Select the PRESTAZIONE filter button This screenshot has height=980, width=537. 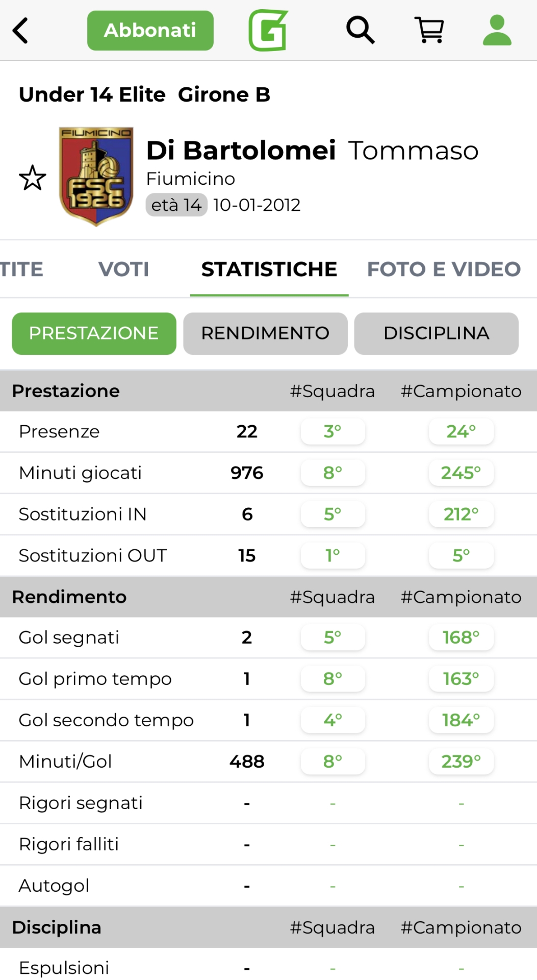[94, 333]
